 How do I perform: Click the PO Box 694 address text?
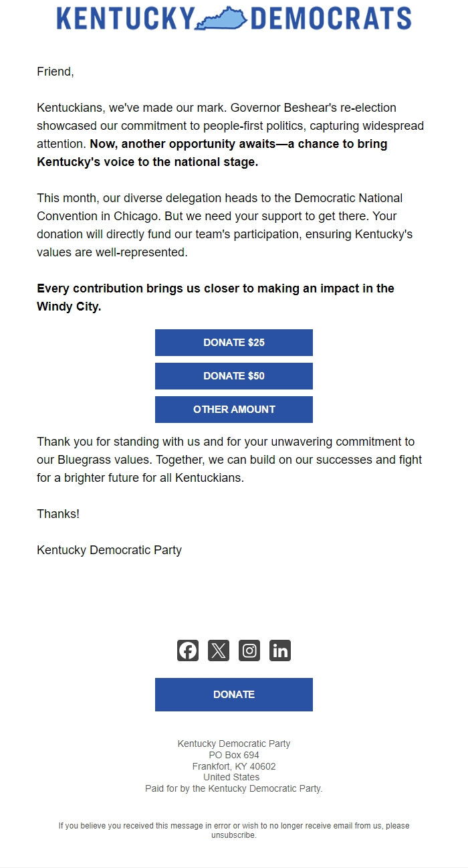[x=233, y=754]
